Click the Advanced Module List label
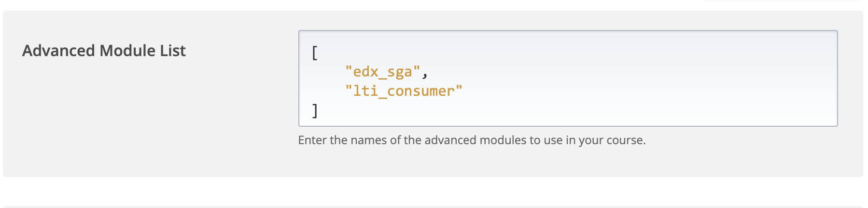 [104, 51]
